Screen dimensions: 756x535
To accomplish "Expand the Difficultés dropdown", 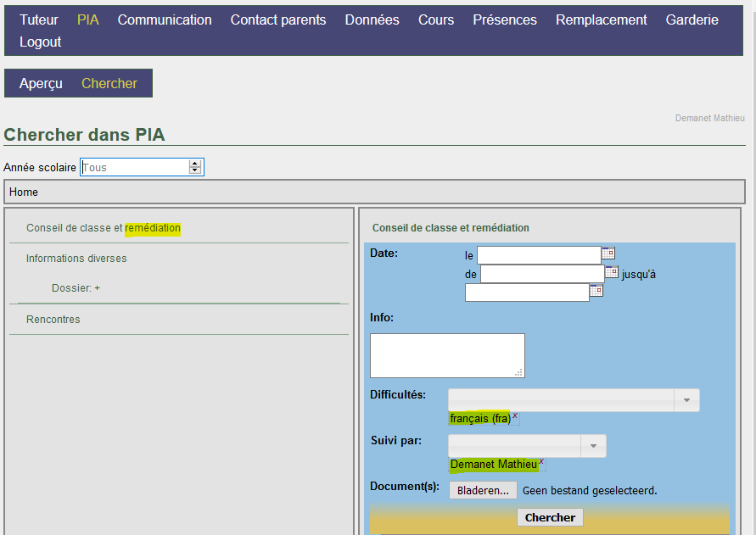I will (x=686, y=400).
